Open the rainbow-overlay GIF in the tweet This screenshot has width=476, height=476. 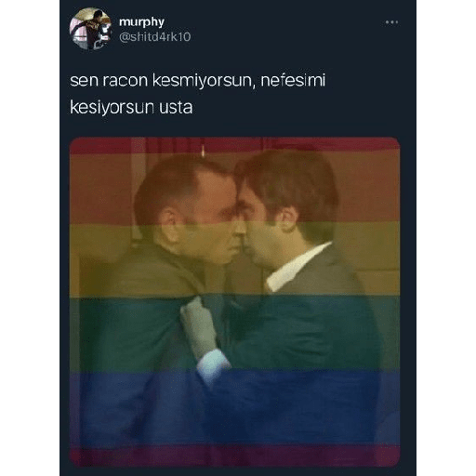pos(234,301)
